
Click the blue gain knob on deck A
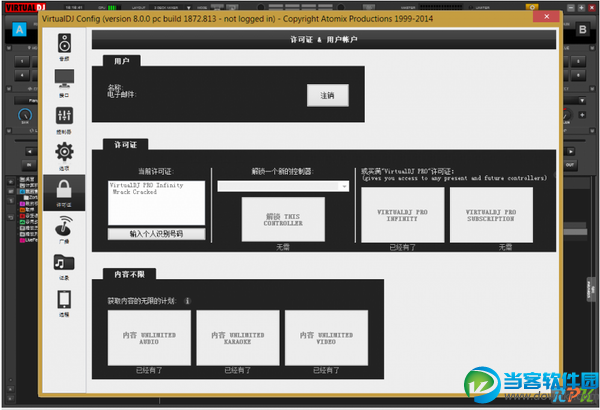coord(25,114)
